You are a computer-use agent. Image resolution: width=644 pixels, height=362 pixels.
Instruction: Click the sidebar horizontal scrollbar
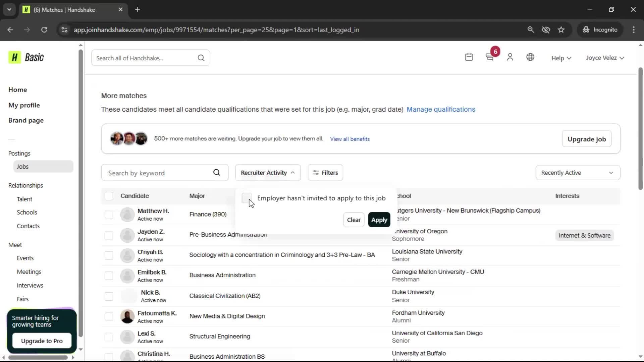pyautogui.click(x=38, y=358)
